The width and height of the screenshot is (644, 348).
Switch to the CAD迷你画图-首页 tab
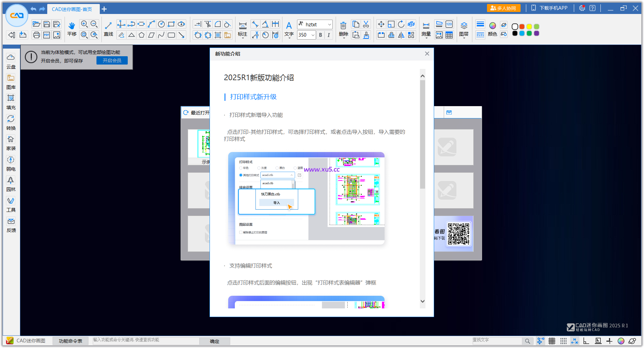coord(74,9)
